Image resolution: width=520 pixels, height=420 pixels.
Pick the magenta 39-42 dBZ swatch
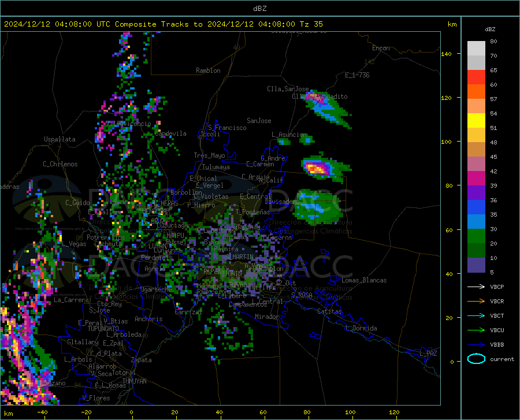[x=476, y=179]
